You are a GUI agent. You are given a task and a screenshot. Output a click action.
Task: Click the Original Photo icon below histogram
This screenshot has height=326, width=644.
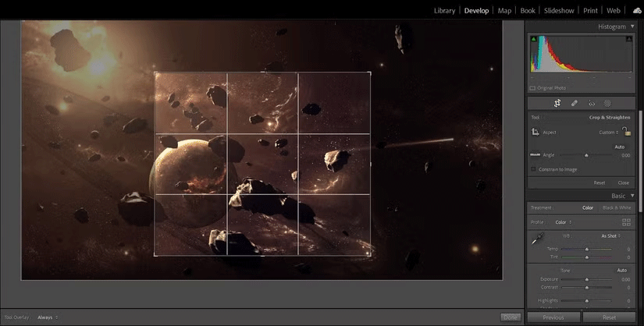pos(532,88)
